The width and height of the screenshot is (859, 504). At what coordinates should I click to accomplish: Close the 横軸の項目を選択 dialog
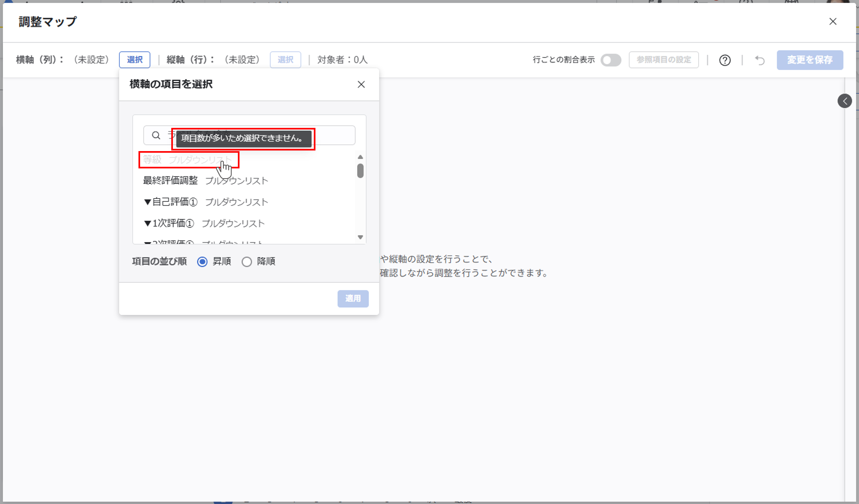[x=361, y=84]
